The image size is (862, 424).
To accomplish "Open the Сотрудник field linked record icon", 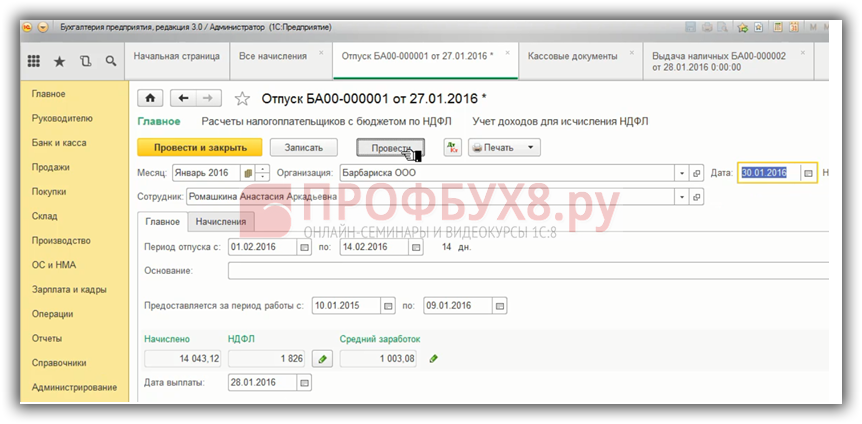I will click(697, 196).
